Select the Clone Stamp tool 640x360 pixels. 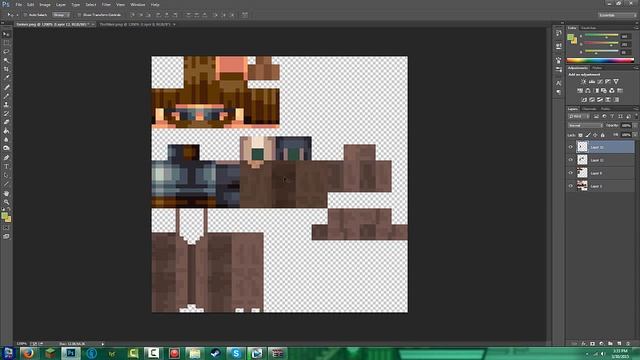click(x=6, y=104)
